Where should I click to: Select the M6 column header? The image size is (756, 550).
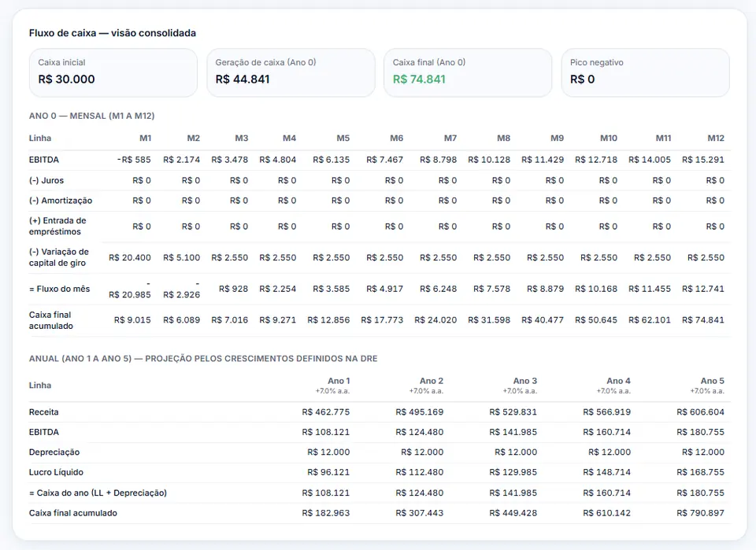[396, 138]
